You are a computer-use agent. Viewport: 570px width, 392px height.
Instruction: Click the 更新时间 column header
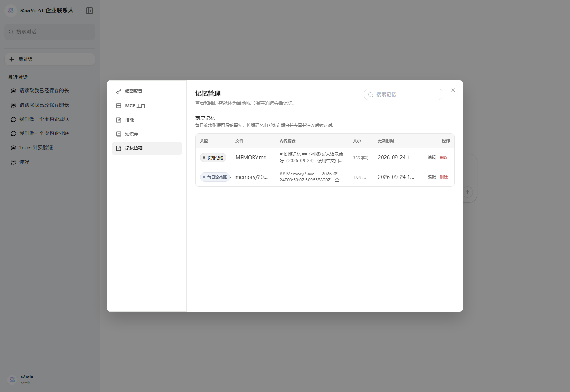point(386,141)
